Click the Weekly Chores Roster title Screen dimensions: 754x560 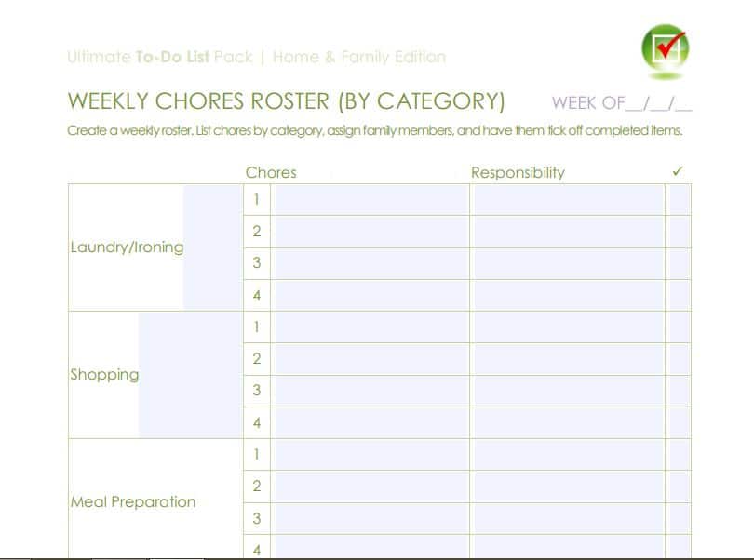coord(287,100)
